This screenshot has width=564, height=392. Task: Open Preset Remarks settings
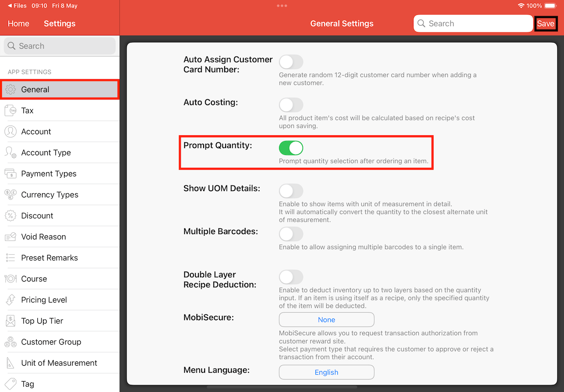(60, 258)
